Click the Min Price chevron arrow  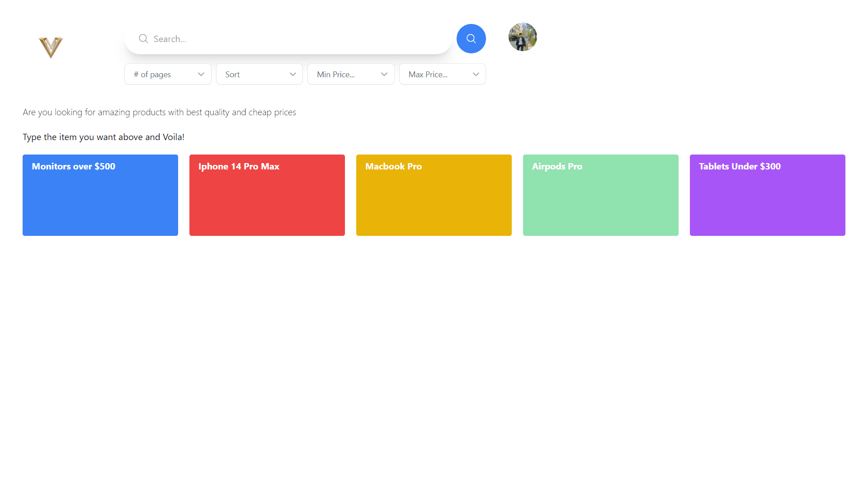[x=384, y=75]
